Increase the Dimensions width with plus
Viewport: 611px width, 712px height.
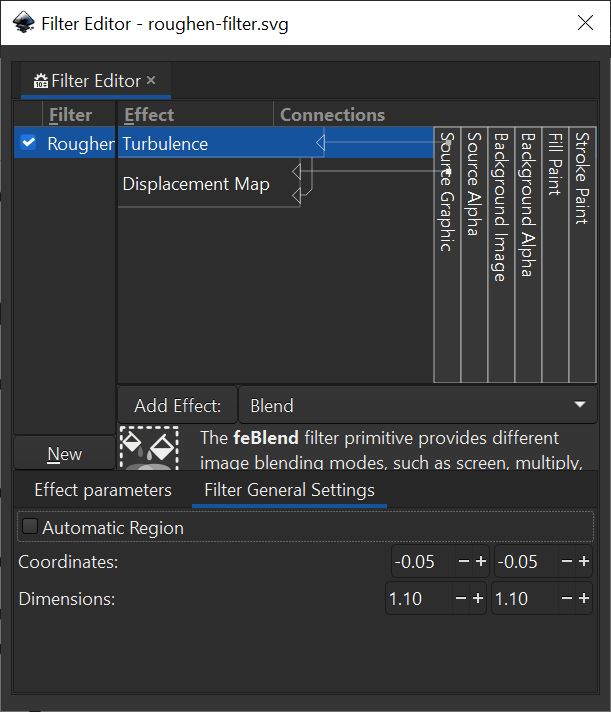pyautogui.click(x=478, y=599)
